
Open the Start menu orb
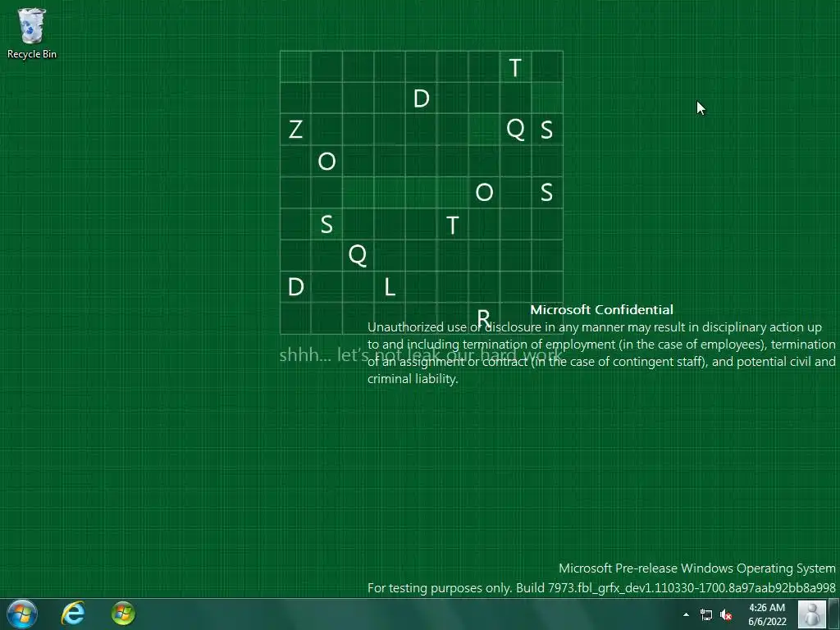point(22,614)
